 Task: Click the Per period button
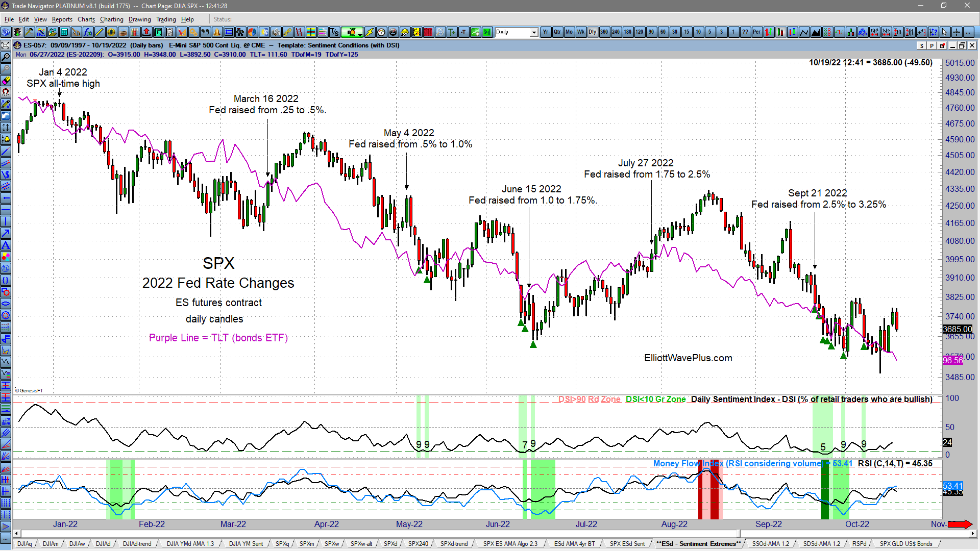click(757, 32)
